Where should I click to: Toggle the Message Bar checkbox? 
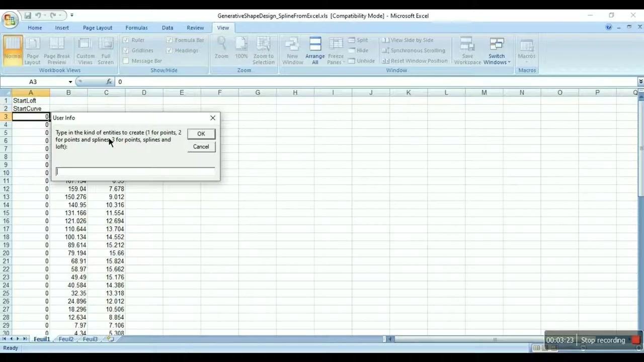pos(126,61)
